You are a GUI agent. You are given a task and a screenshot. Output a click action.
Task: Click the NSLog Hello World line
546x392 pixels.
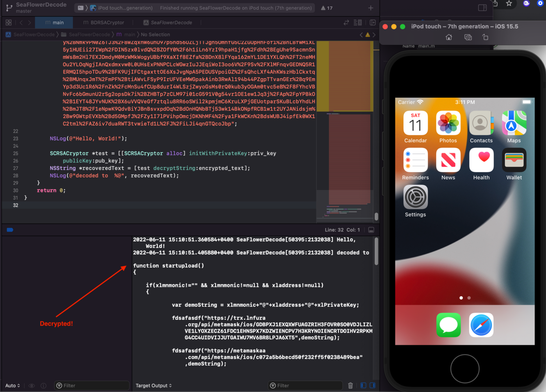click(x=89, y=139)
